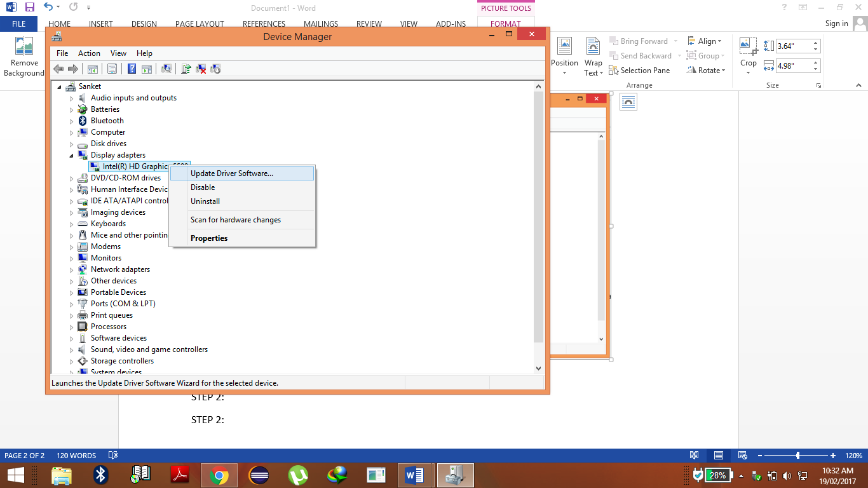Click the shape width field showing 4.98"

[x=794, y=65]
